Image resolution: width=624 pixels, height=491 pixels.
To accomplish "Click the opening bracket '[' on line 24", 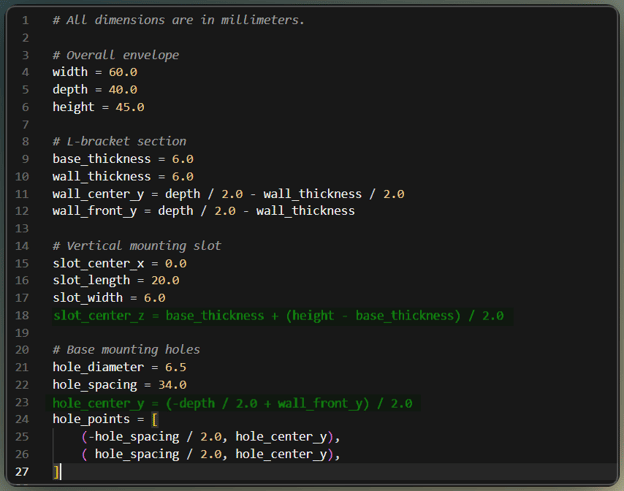I will 155,419.
